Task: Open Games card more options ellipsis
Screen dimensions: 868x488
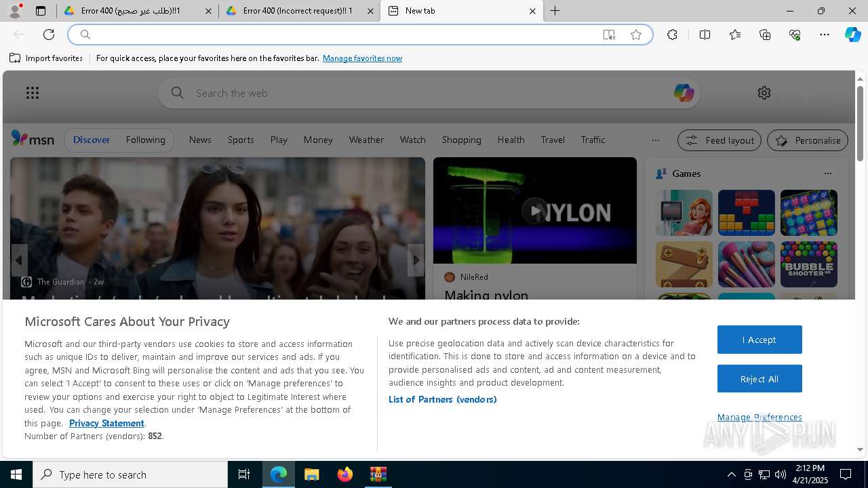Action: [827, 174]
